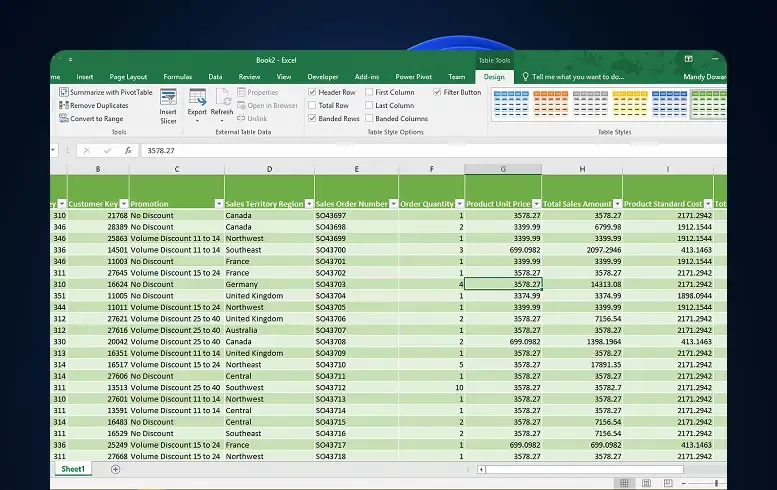The image size is (777, 490).
Task: Open the Formulas ribbon tab
Action: tap(178, 76)
